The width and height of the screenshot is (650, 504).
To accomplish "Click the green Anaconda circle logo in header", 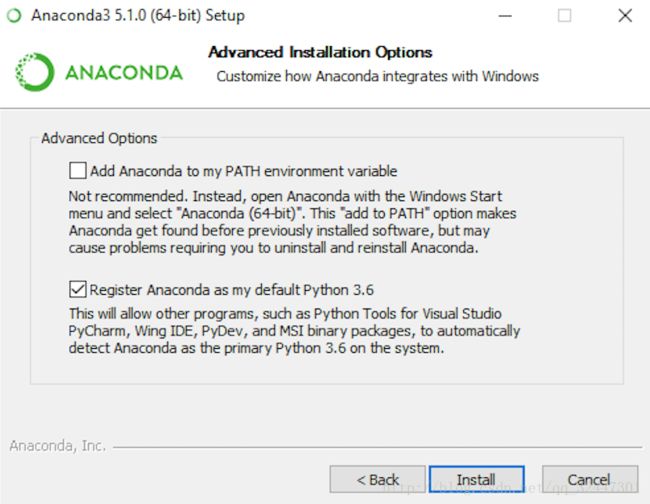I will pos(35,72).
